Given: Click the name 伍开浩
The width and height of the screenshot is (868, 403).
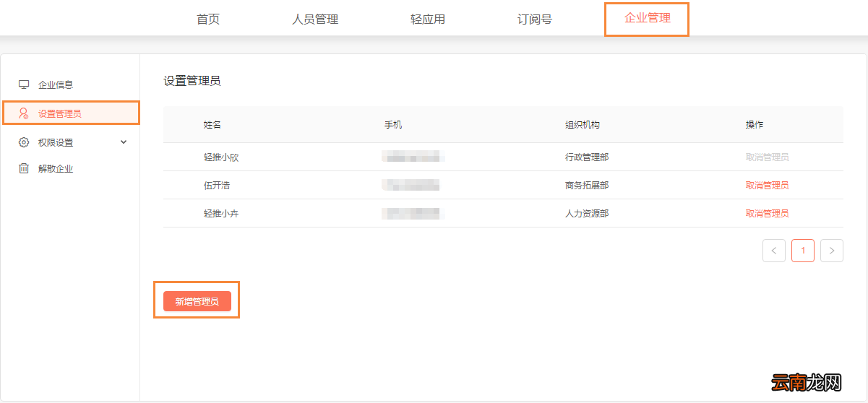Looking at the screenshot, I should [217, 185].
